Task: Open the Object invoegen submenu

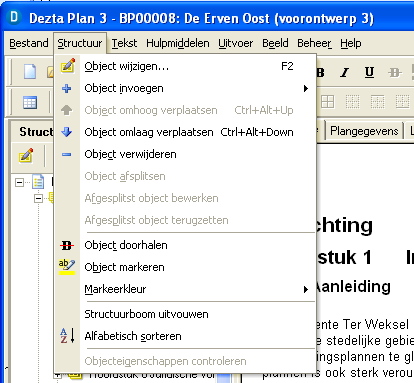Action: coord(185,88)
